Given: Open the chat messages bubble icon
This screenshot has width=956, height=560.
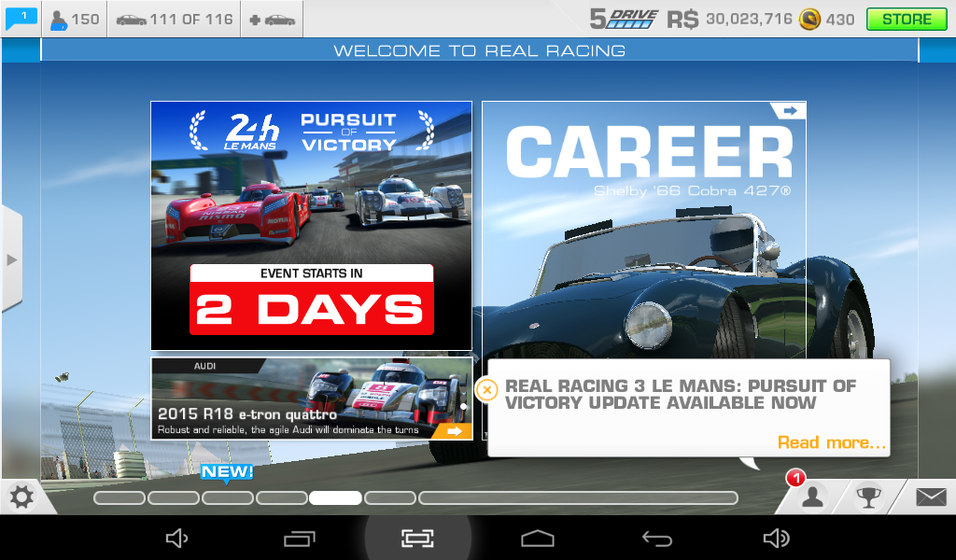Looking at the screenshot, I should coord(21,19).
